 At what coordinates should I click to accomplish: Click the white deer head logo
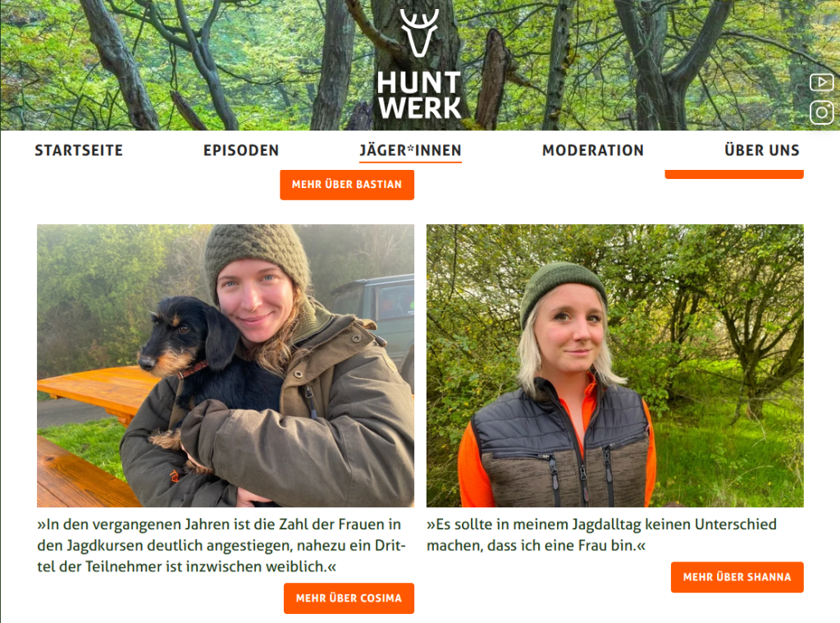pos(419,33)
